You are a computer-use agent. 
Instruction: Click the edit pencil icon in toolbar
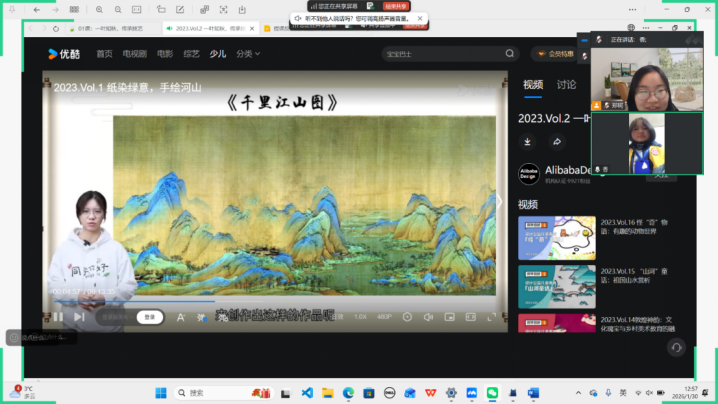click(180, 10)
